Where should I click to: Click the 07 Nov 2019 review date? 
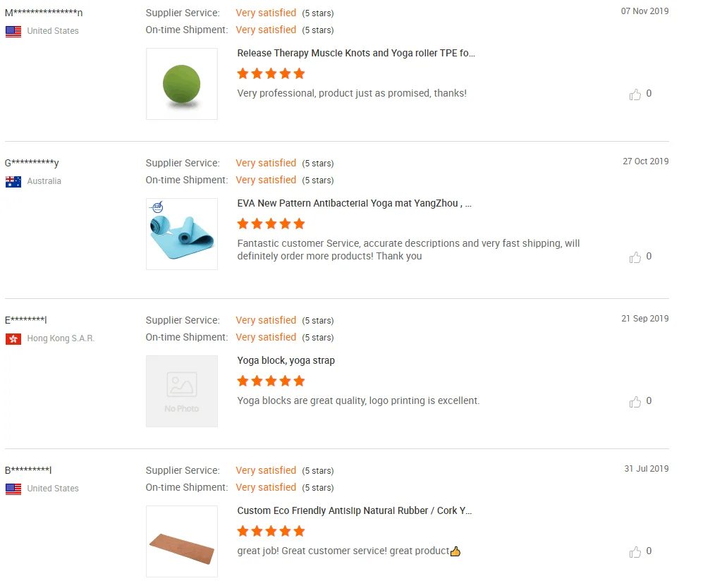coord(644,11)
